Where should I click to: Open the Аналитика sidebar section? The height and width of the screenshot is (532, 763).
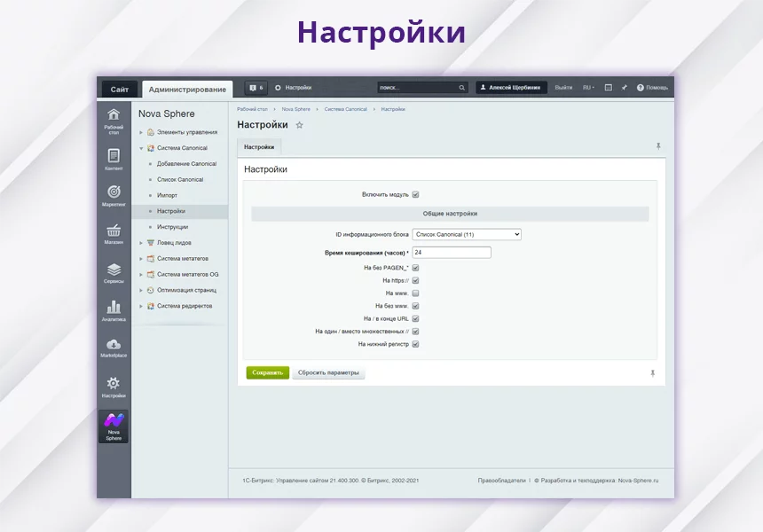pos(114,310)
